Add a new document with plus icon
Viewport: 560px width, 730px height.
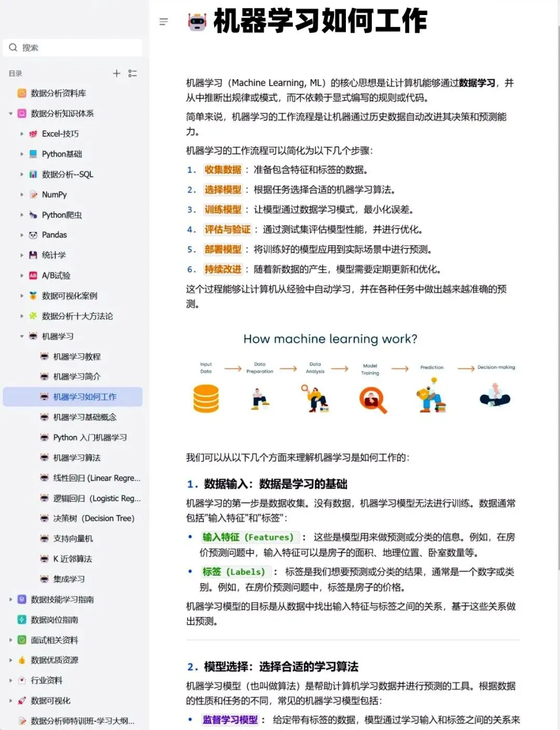117,74
